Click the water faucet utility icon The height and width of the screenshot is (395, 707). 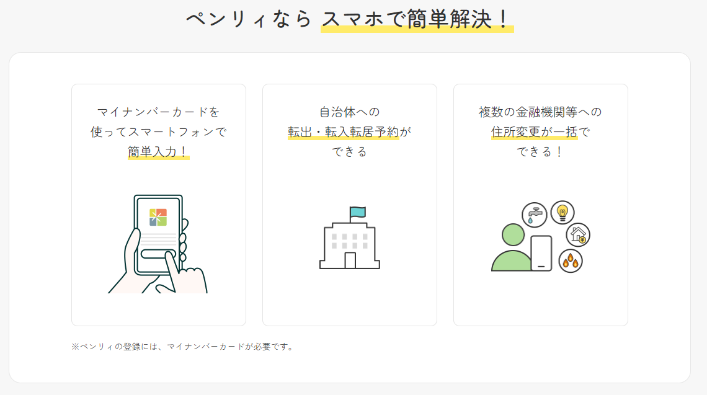point(534,214)
